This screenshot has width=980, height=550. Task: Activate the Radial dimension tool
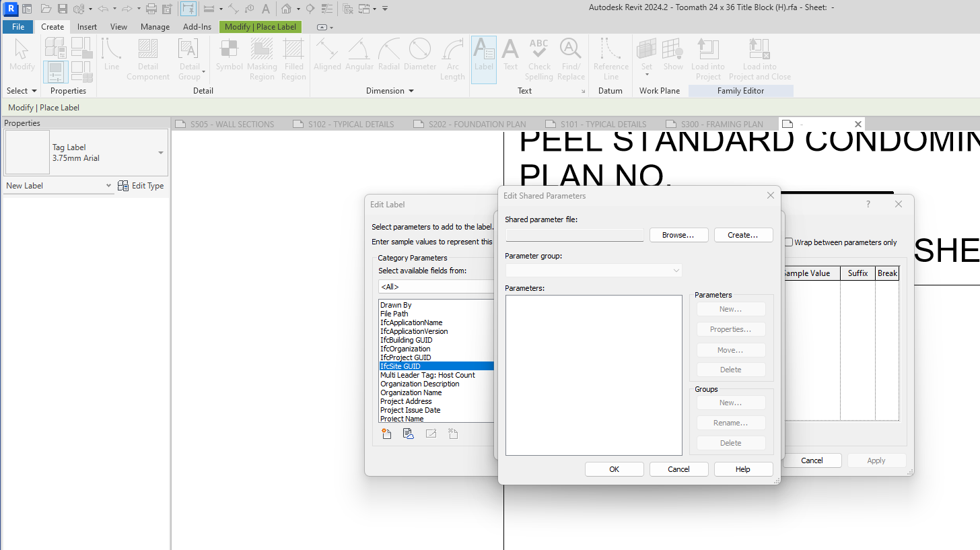click(389, 59)
